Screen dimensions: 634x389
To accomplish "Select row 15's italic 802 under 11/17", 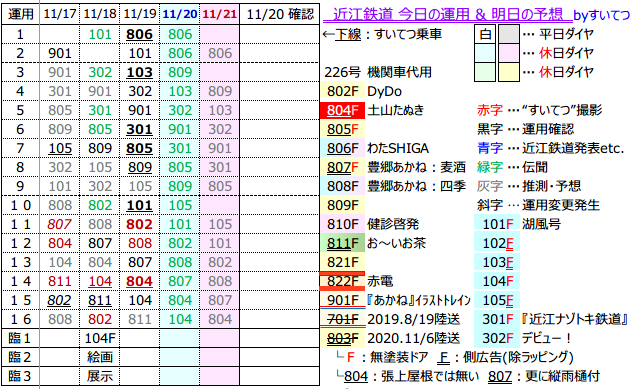I will 59,300.
